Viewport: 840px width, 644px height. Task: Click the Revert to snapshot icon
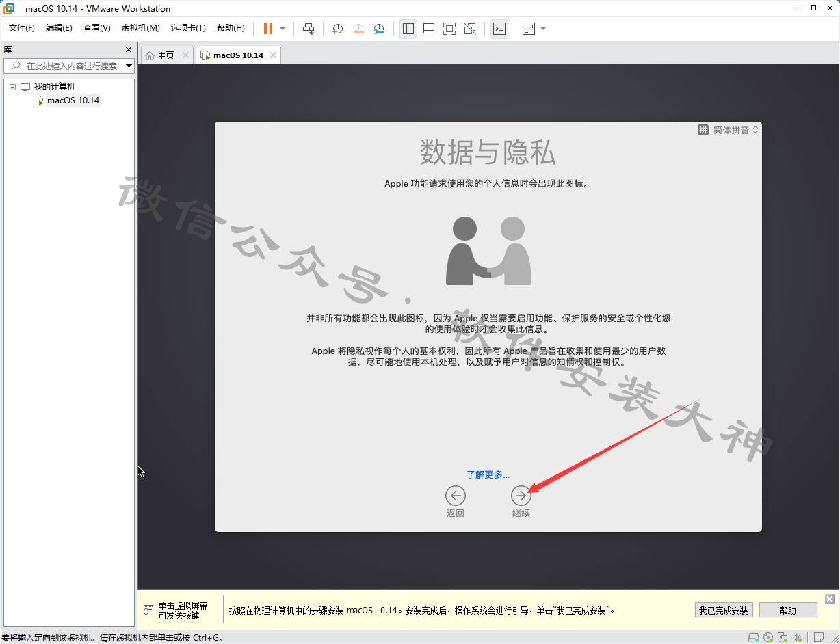[x=358, y=29]
